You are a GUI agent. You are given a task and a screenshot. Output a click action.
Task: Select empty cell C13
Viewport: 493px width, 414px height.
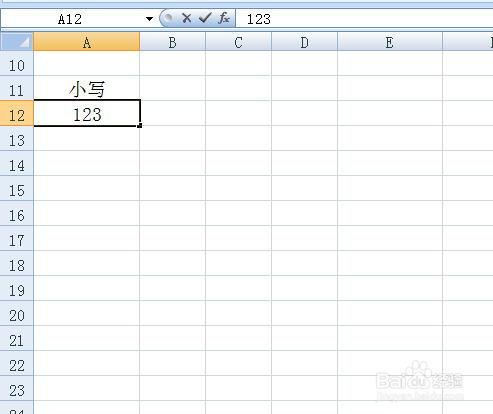tap(238, 138)
